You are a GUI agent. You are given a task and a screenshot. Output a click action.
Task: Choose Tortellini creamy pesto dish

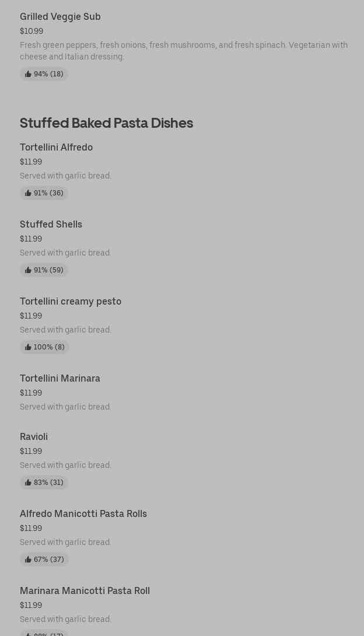(x=71, y=302)
